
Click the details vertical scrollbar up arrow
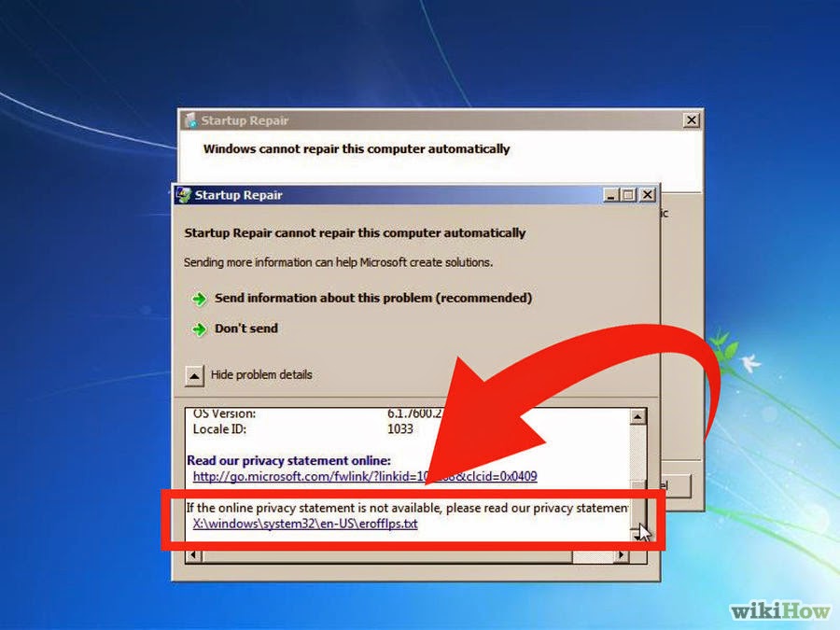637,416
